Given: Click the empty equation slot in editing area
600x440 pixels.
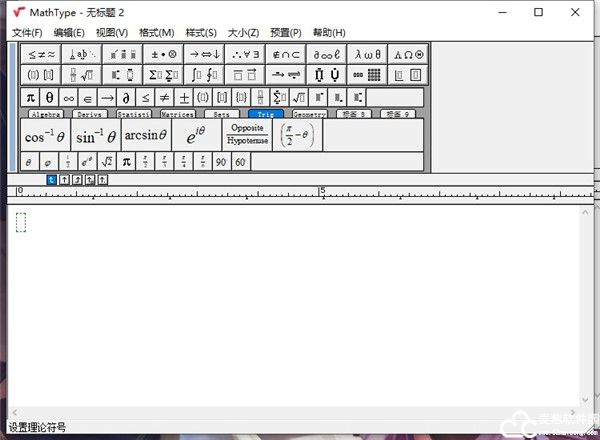Looking at the screenshot, I should 21,223.
